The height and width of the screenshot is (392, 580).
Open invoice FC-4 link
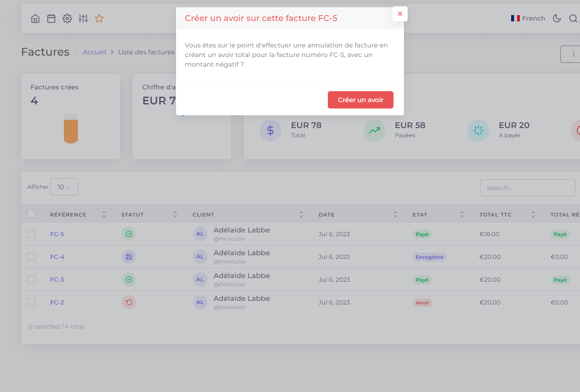pos(57,257)
